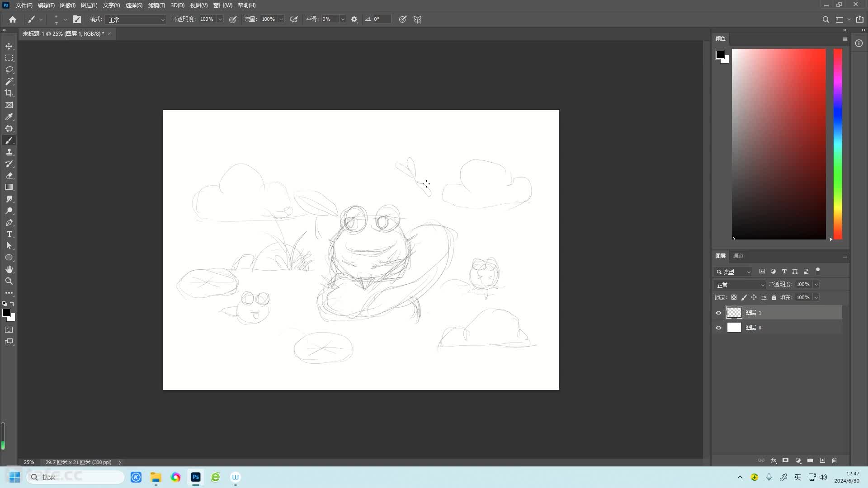Open the blend mode 模式 dropdown
This screenshot has height=488, width=868.
[x=136, y=19]
